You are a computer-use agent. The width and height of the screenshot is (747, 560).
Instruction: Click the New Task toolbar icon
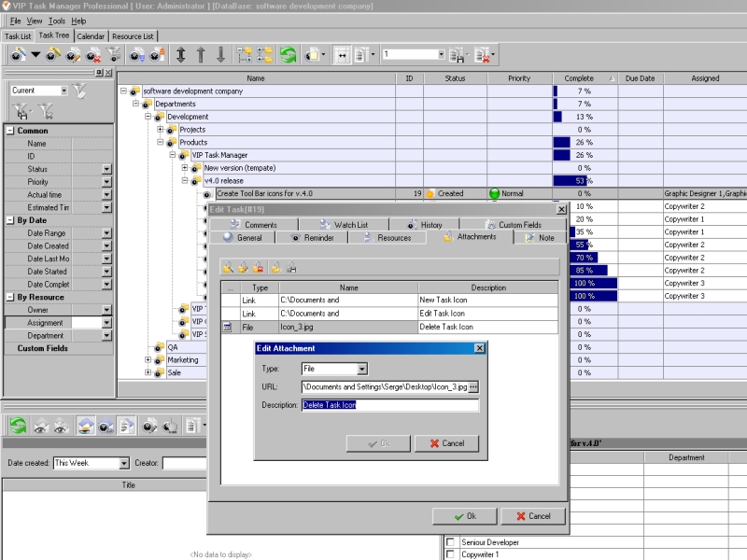[x=18, y=55]
